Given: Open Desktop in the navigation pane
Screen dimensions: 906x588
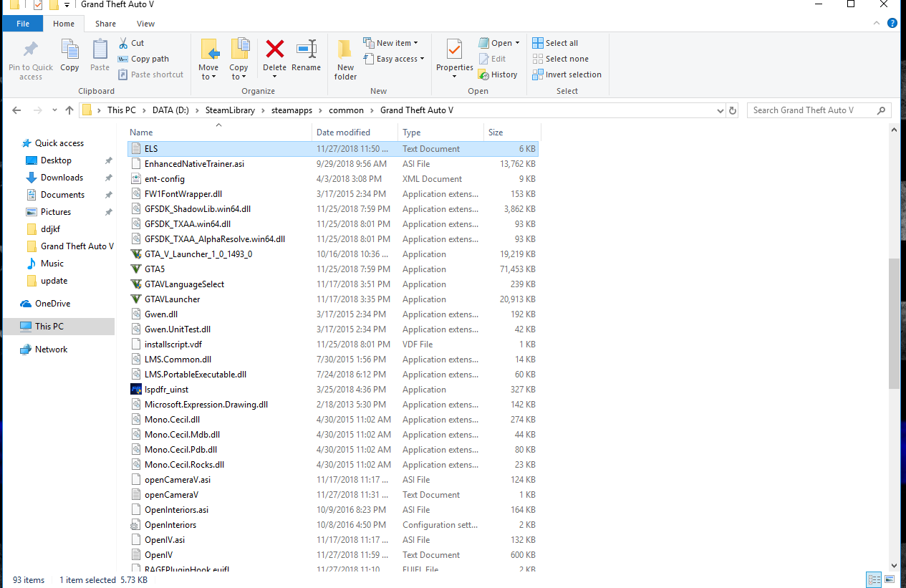Looking at the screenshot, I should (56, 160).
